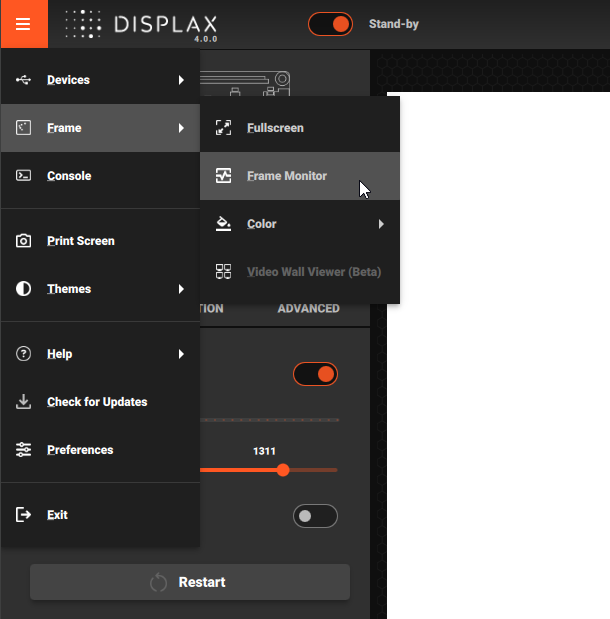This screenshot has height=619, width=610.
Task: Click the orange hamburger menu button
Action: (x=24, y=24)
